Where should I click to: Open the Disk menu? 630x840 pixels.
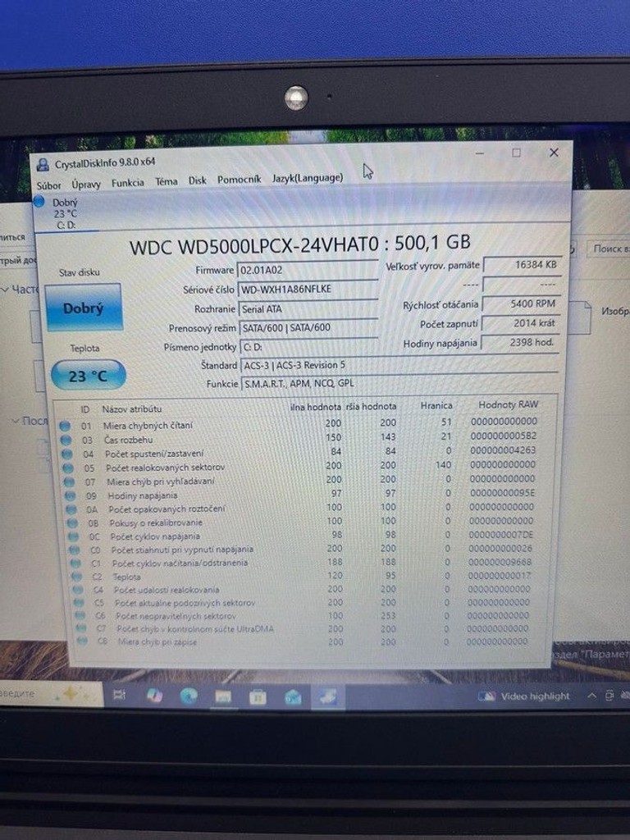(197, 180)
